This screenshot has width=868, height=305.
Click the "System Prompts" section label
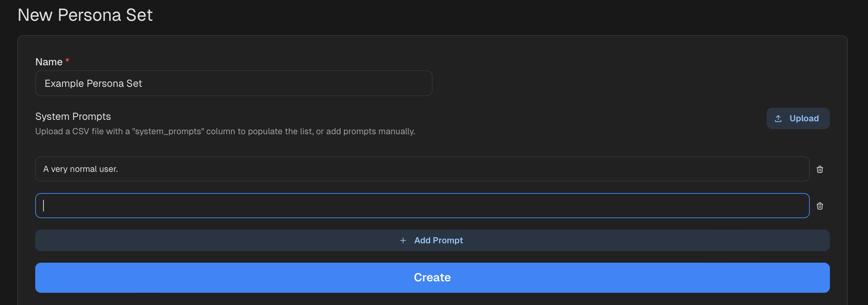[x=73, y=117]
